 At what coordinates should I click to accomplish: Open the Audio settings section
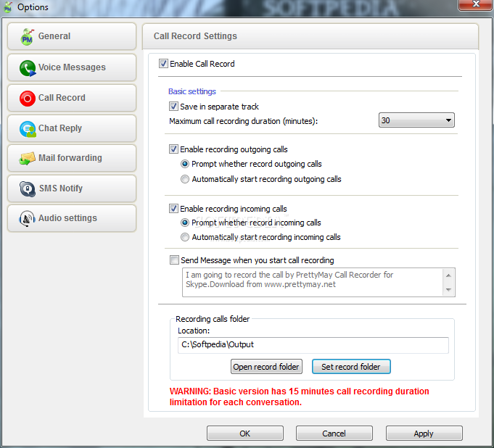click(x=72, y=218)
